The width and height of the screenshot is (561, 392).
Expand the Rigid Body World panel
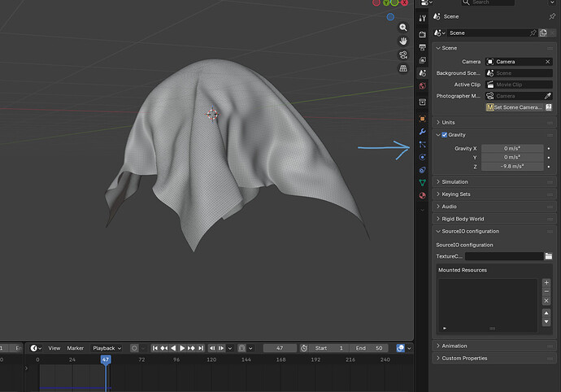pyautogui.click(x=494, y=219)
